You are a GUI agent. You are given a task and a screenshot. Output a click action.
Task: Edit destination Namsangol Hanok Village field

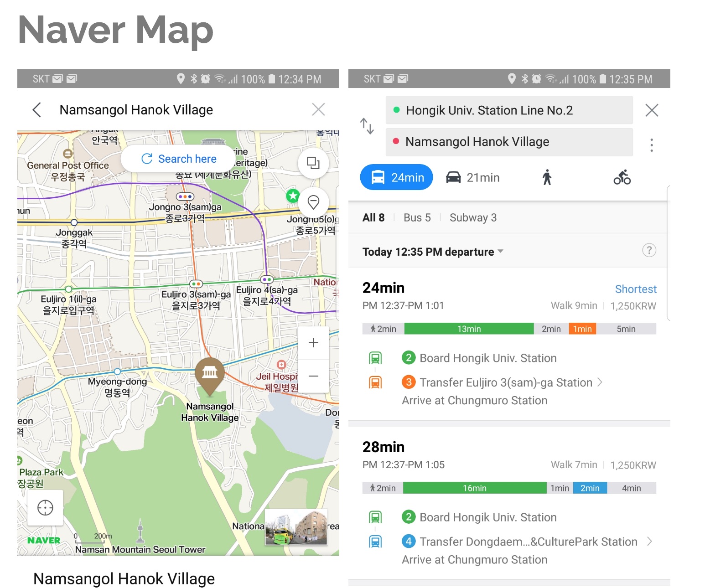[509, 142]
